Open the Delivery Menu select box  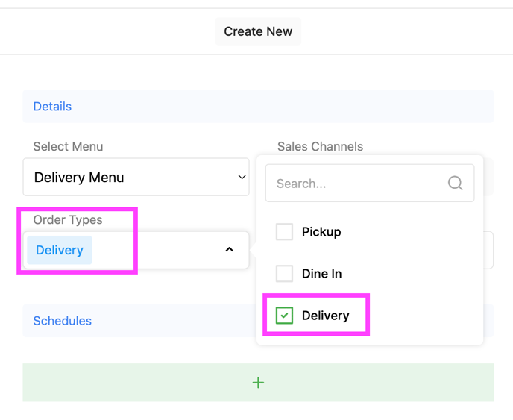tap(136, 178)
